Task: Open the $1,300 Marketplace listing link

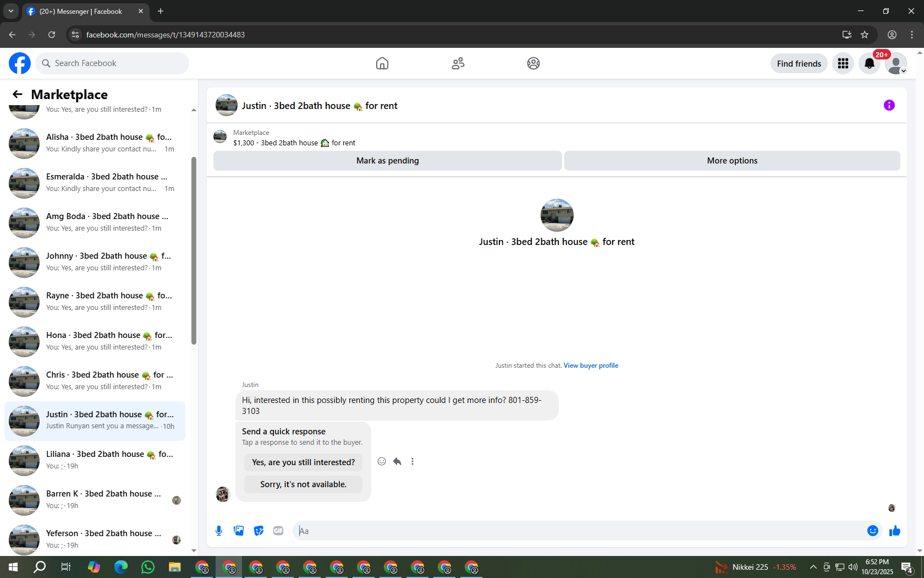Action: click(294, 143)
